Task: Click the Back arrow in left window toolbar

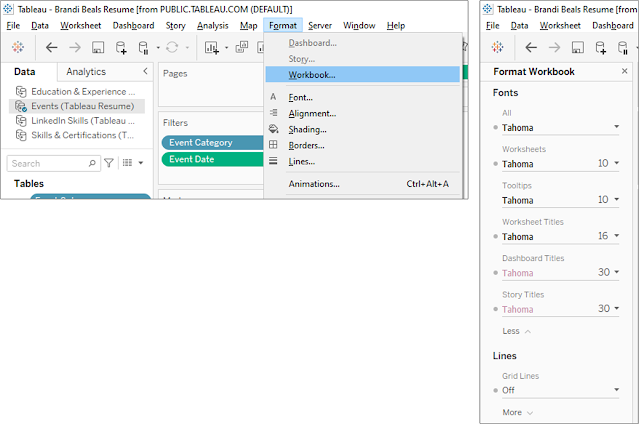Action: click(x=51, y=48)
